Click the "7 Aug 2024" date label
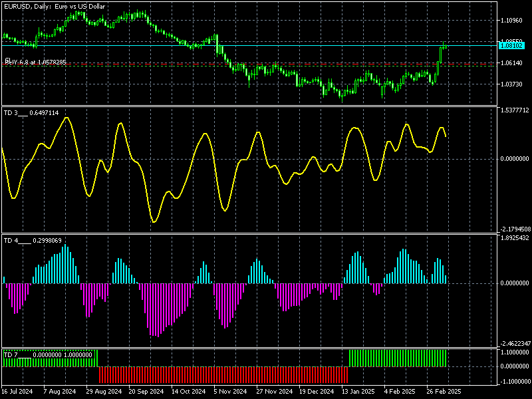 [60, 391]
